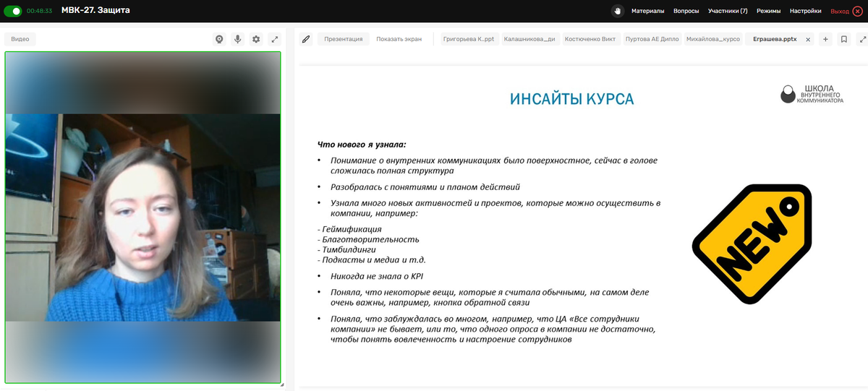Open video settings gear icon
The image size is (868, 391).
click(x=256, y=39)
